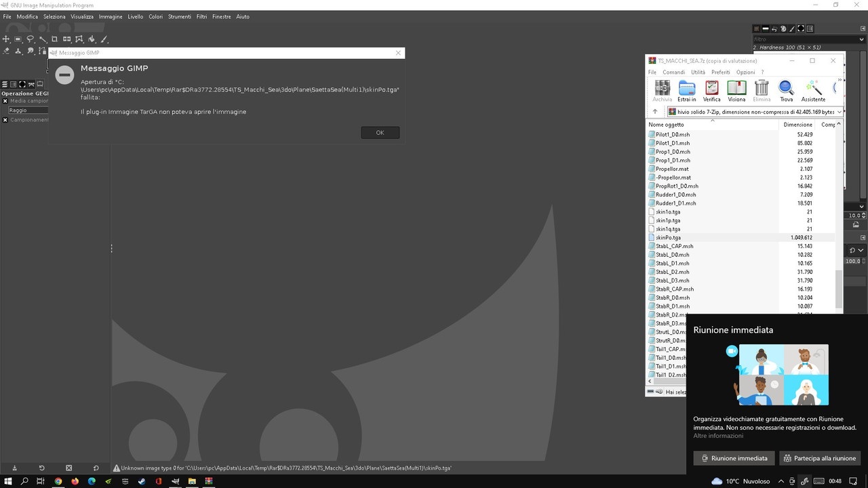Click Raggio slider field
Viewport: 868px width, 488px height.
[27, 110]
